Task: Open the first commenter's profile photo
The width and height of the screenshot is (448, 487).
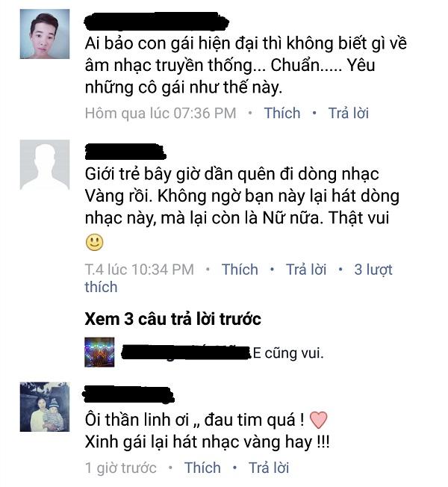Action: 45,34
